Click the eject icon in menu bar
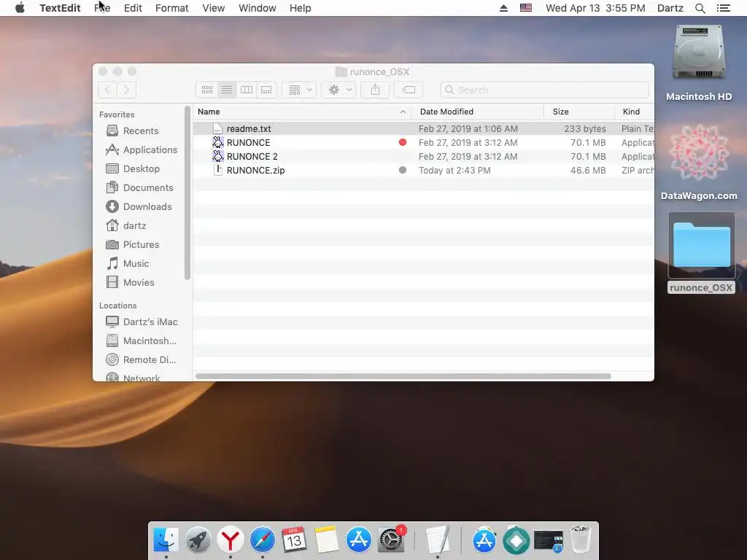The height and width of the screenshot is (560, 747). pos(503,8)
